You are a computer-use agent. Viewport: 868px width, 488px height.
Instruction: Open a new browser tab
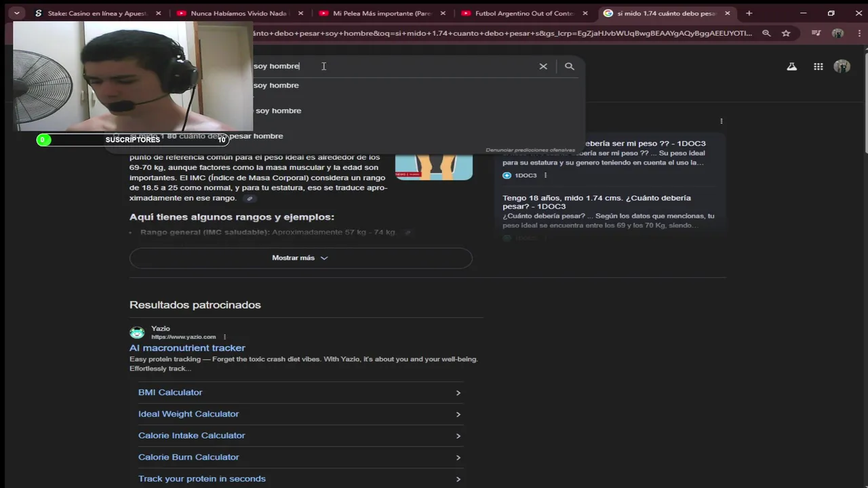click(749, 13)
